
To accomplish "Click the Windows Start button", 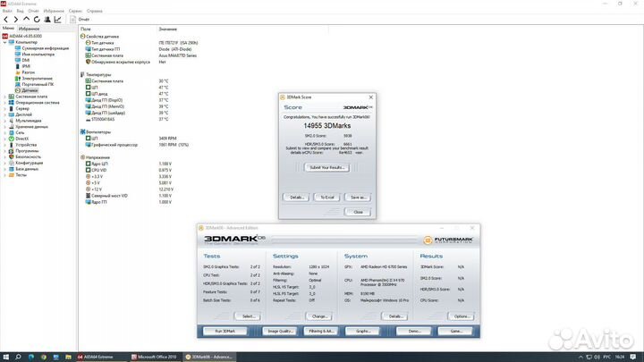I will [x=6, y=358].
